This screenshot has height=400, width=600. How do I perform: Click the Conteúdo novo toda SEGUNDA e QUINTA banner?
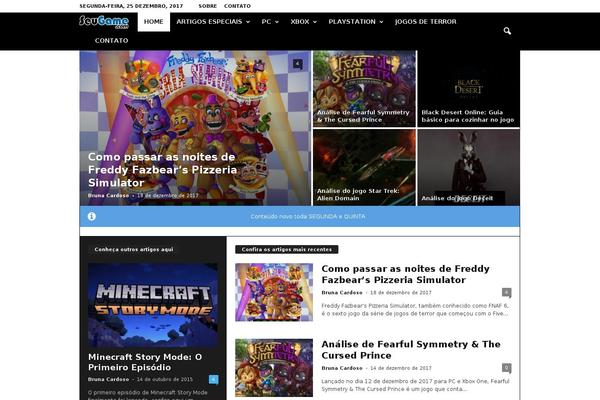(300, 216)
